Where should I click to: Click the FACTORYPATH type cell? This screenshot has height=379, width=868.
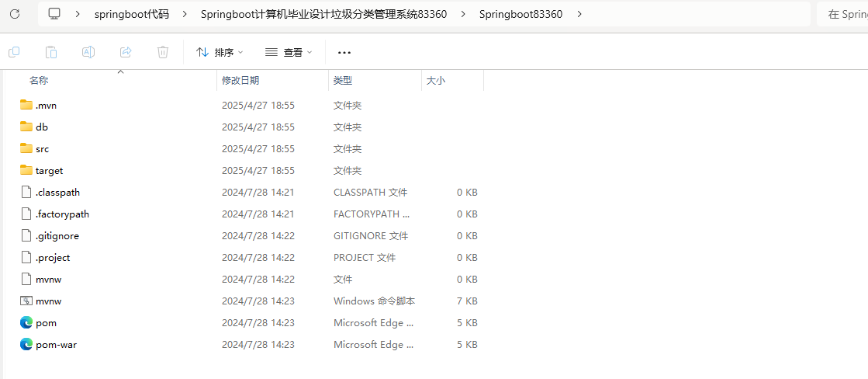coord(373,214)
